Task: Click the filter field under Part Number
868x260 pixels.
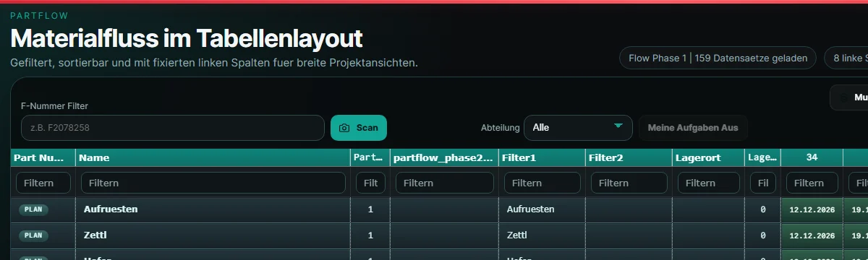Action: click(43, 183)
